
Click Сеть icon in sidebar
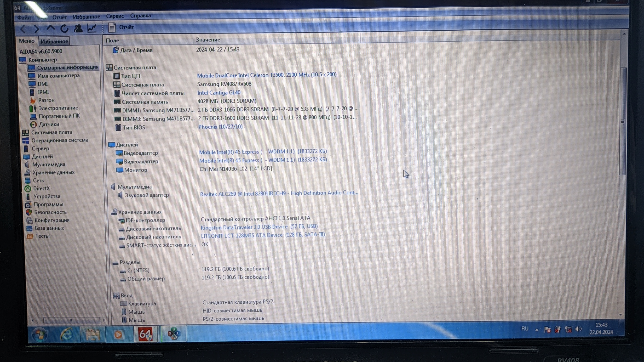click(x=28, y=181)
